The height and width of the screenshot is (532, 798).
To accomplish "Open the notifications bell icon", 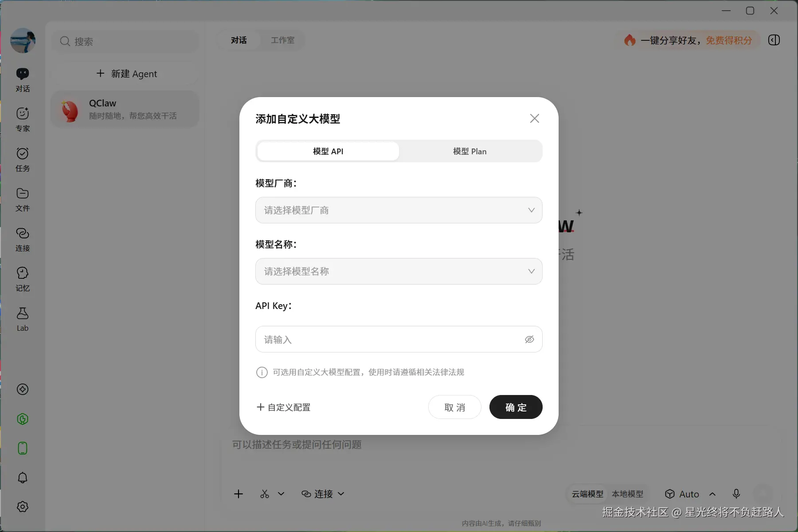I will click(x=23, y=477).
